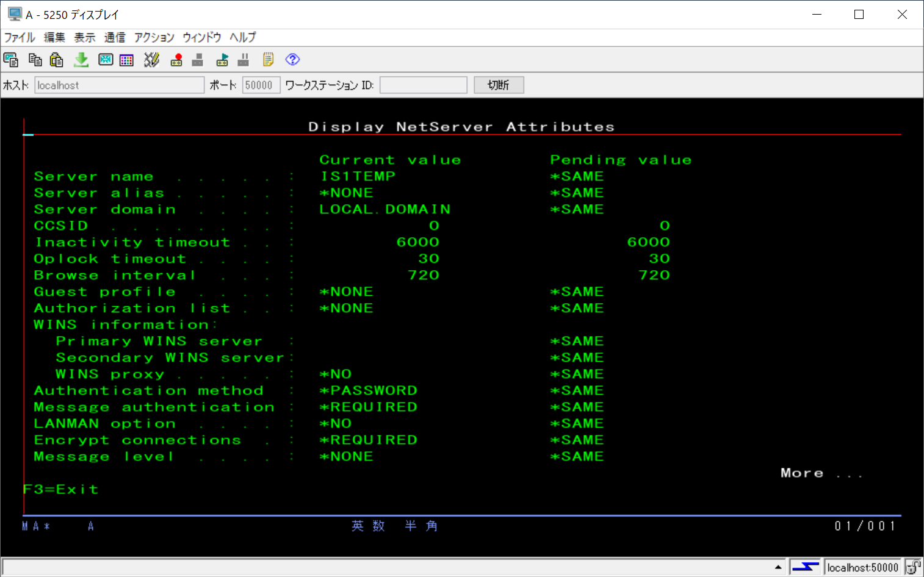Click the LANMAN option label
Viewport: 924px width, 577px height.
click(105, 423)
